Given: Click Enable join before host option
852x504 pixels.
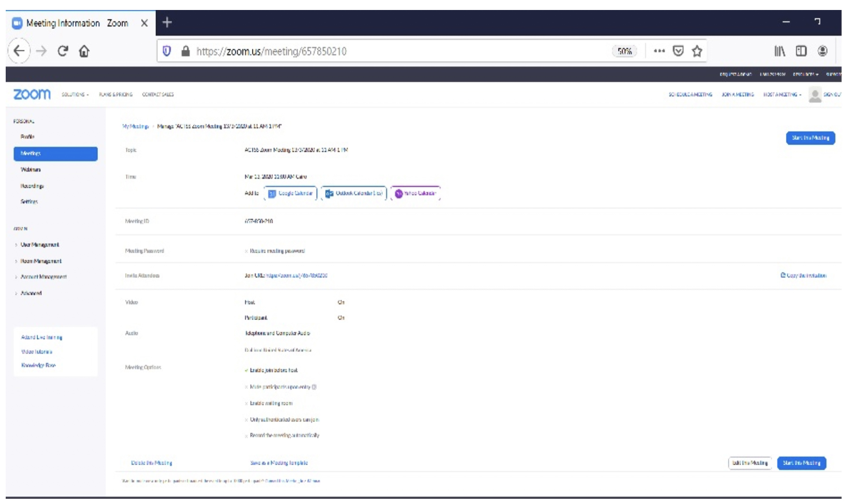Looking at the screenshot, I should (271, 370).
